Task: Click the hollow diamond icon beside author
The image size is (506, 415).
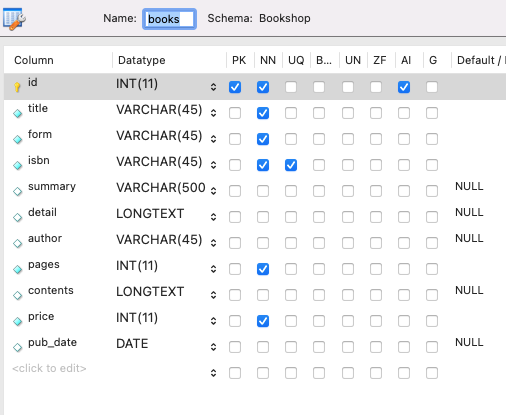Action: (18, 243)
